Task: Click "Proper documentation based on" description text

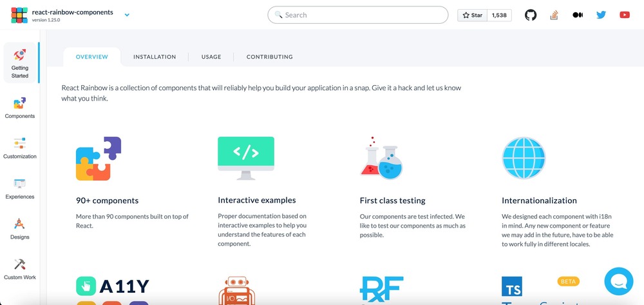Action: click(262, 230)
